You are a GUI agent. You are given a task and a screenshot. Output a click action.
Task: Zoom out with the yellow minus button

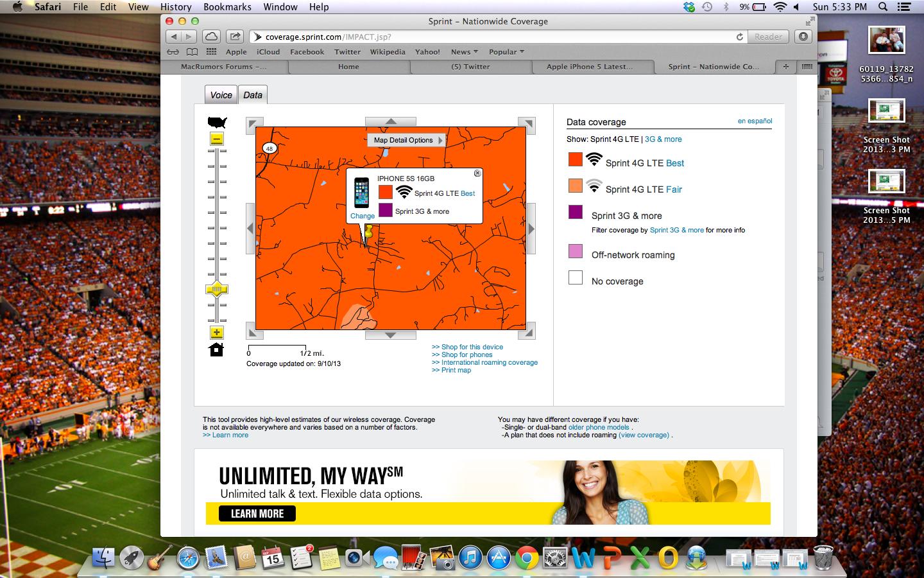pos(217,139)
